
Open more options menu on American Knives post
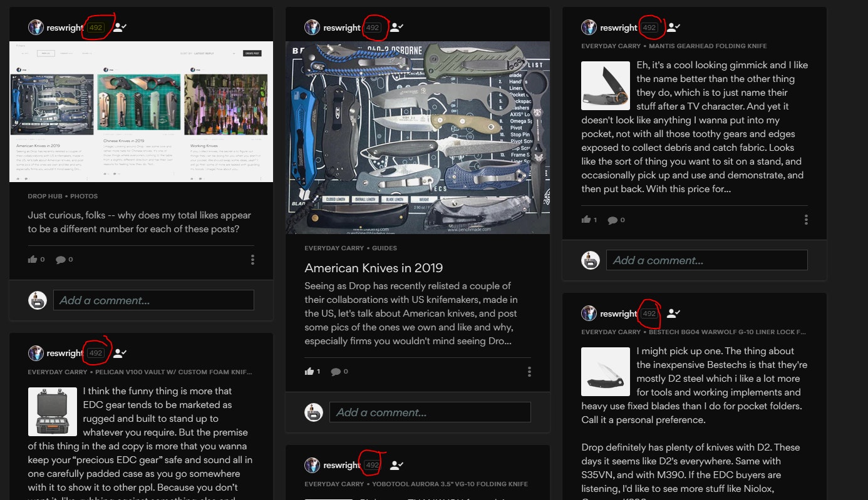tap(529, 372)
